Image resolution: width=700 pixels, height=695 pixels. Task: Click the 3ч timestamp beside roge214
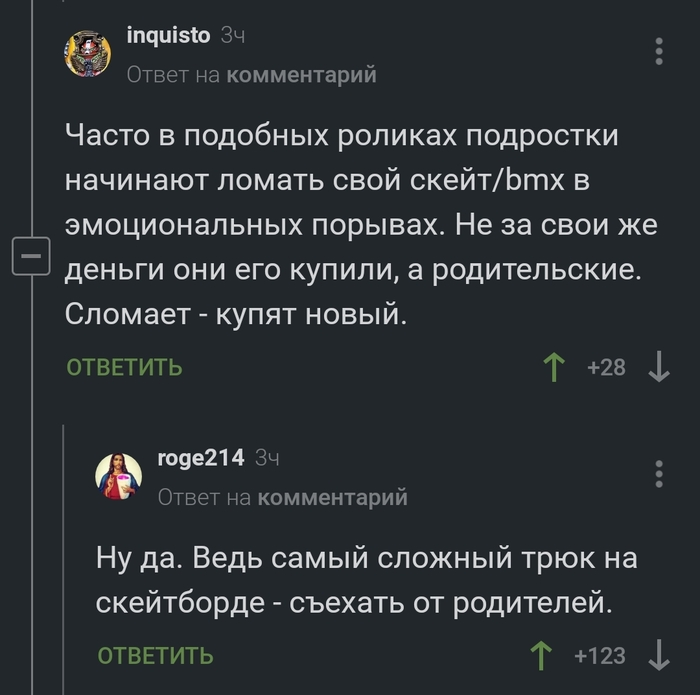pyautogui.click(x=267, y=458)
